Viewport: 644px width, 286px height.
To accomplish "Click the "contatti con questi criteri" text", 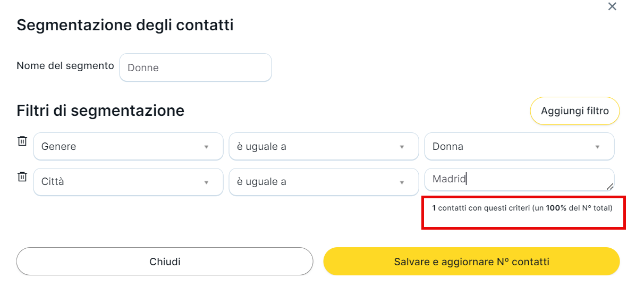I will tap(484, 208).
